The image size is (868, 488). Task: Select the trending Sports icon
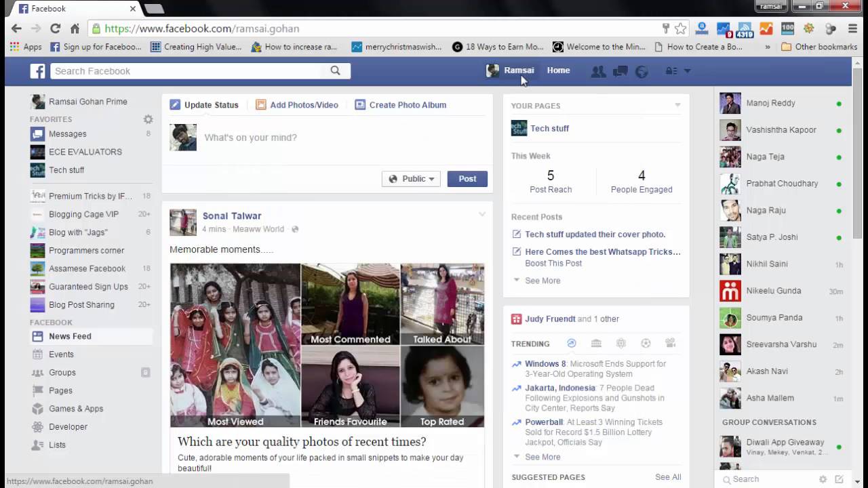pos(646,344)
